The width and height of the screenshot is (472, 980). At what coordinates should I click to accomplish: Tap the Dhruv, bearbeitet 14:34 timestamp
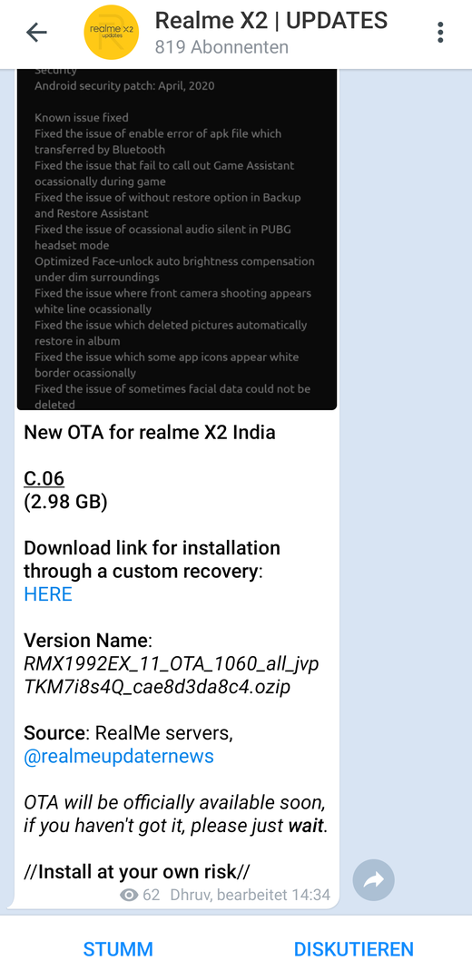coord(250,895)
